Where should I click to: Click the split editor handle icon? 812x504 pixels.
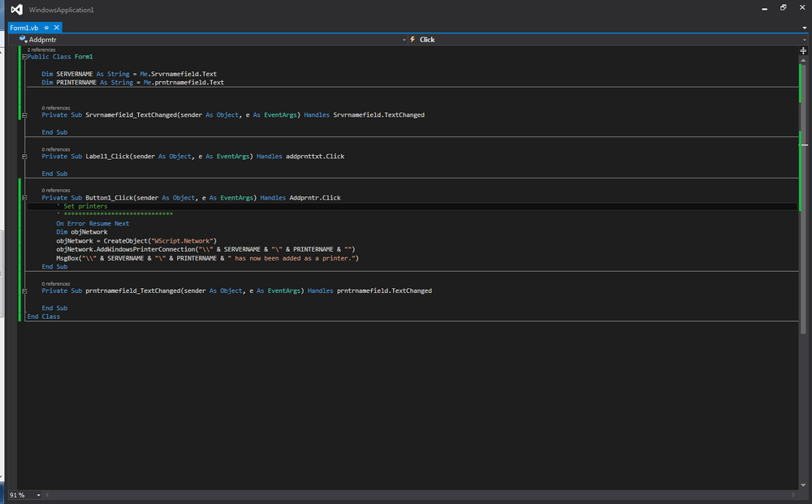click(x=803, y=50)
